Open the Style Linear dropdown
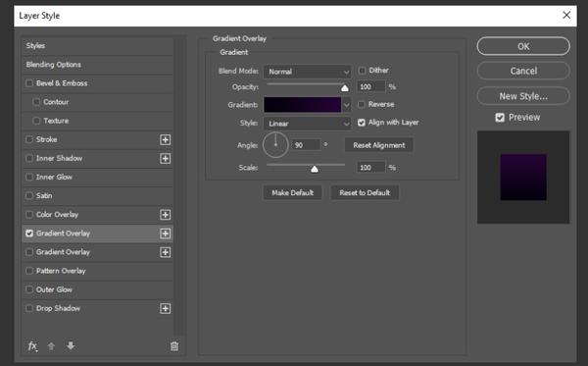The width and height of the screenshot is (588, 366). (307, 124)
